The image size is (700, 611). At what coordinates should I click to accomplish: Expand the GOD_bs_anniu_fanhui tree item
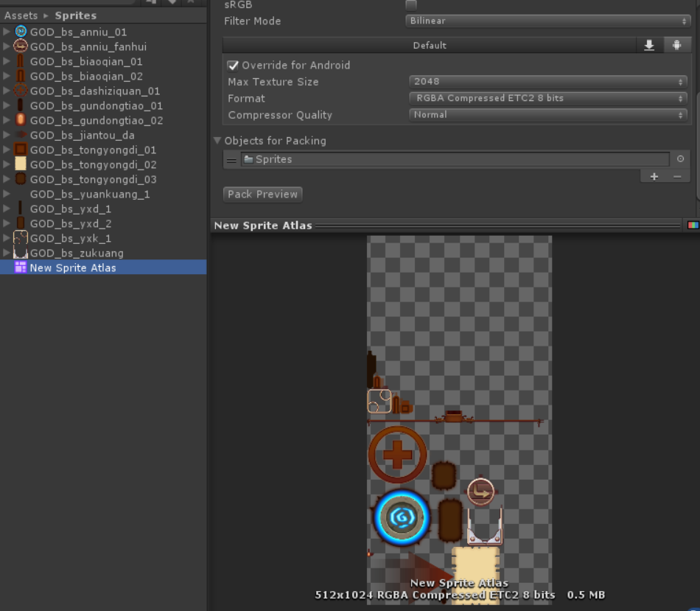pyautogui.click(x=6, y=46)
